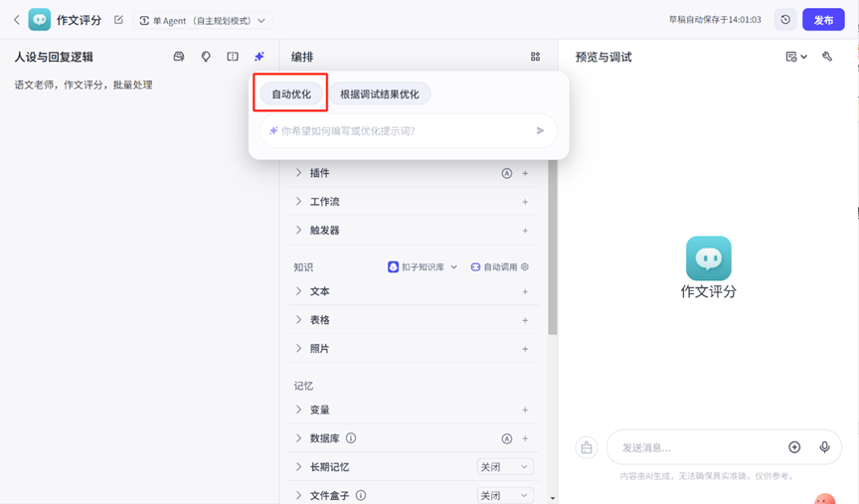Click the 人设与回复逻辑 heading
The width and height of the screenshot is (859, 504).
point(54,57)
